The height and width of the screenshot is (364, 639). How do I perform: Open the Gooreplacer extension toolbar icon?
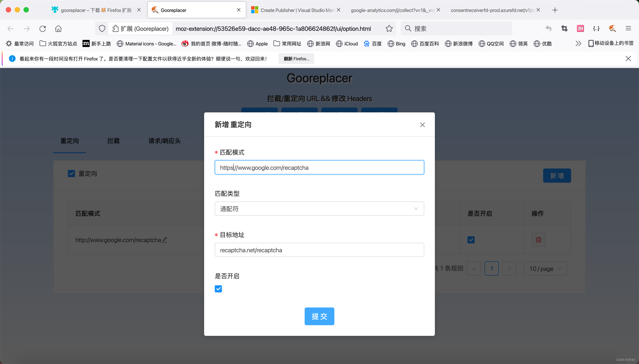612,29
